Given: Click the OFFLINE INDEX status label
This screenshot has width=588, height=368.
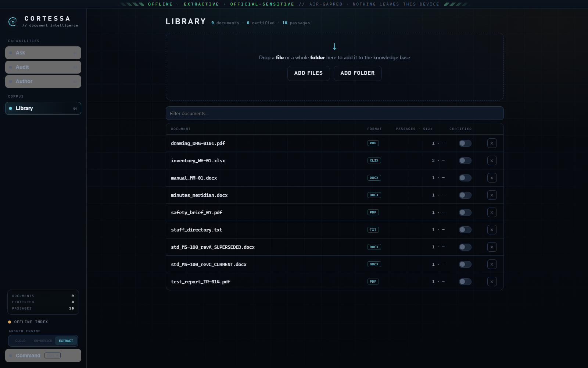Looking at the screenshot, I should (x=31, y=322).
